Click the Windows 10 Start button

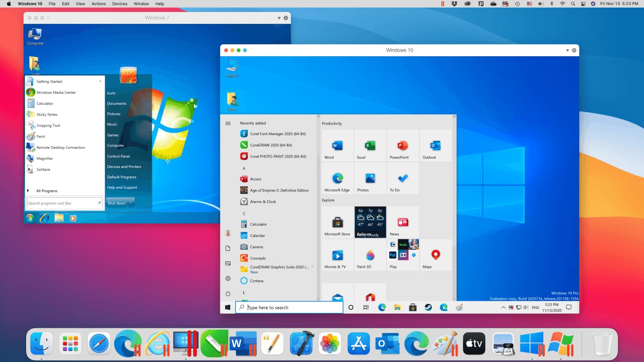(x=228, y=307)
